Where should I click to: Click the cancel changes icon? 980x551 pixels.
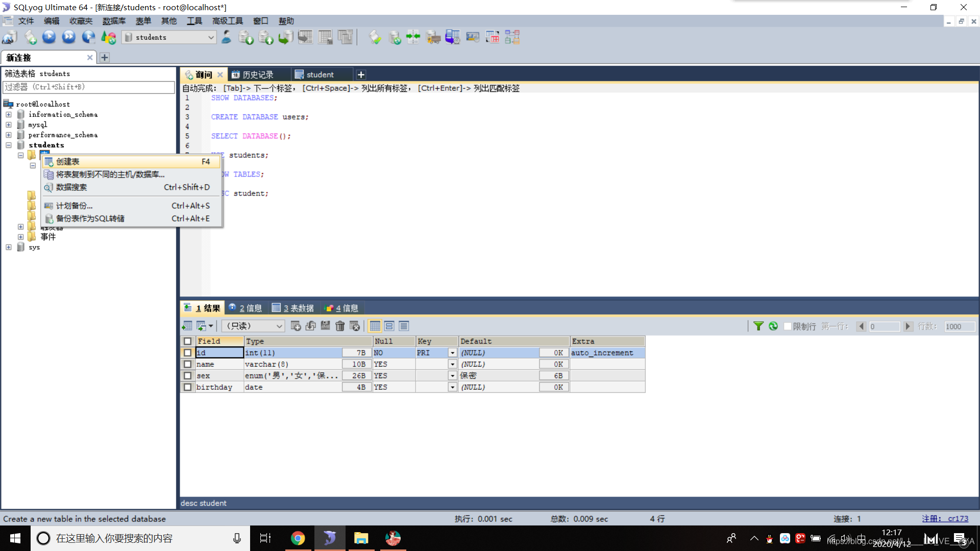pos(355,326)
